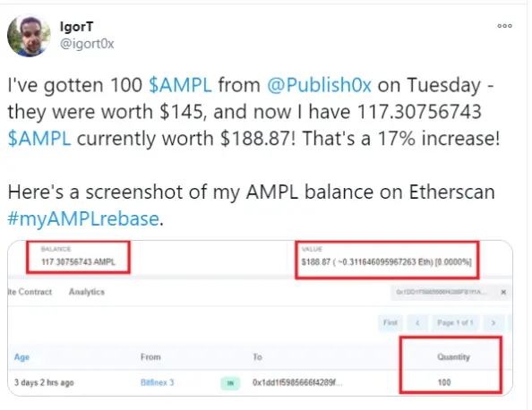The width and height of the screenshot is (532, 410).
Task: Sort by the Age column header
Action: pyautogui.click(x=21, y=357)
